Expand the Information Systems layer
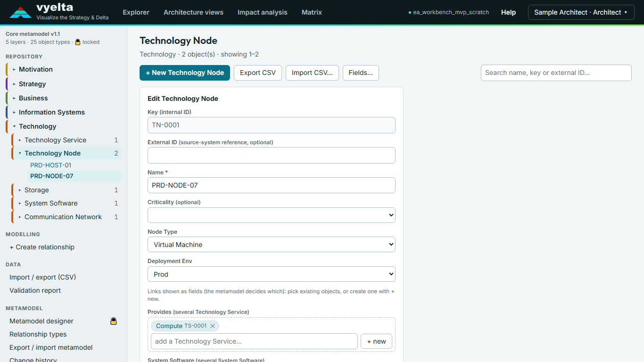 pos(14,112)
